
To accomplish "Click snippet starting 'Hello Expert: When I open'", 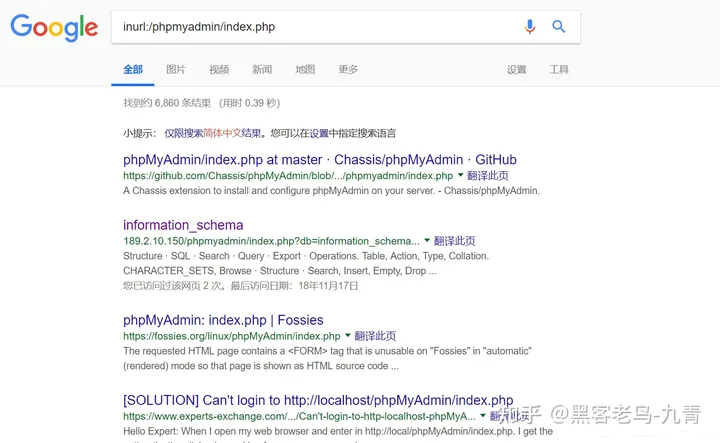I will [x=338, y=432].
